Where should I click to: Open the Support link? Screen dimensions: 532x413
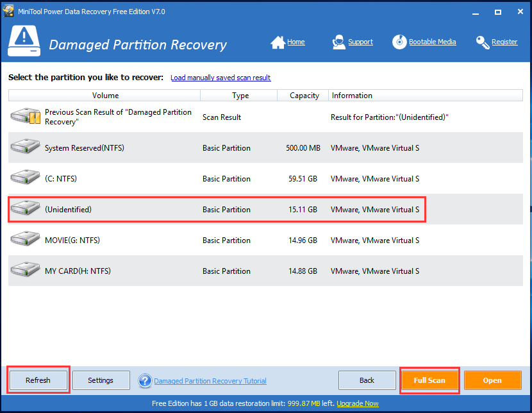[360, 42]
